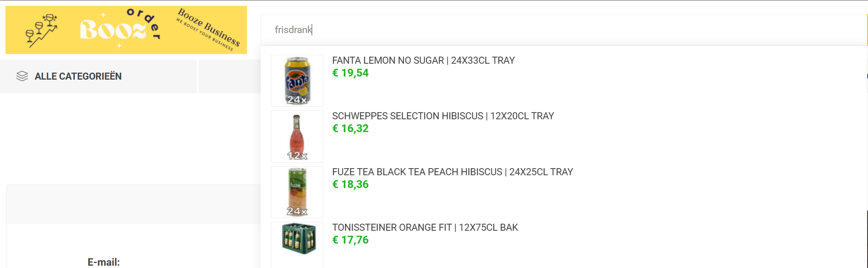
Task: Click into the search field containing frisdrank
Action: click(x=563, y=30)
